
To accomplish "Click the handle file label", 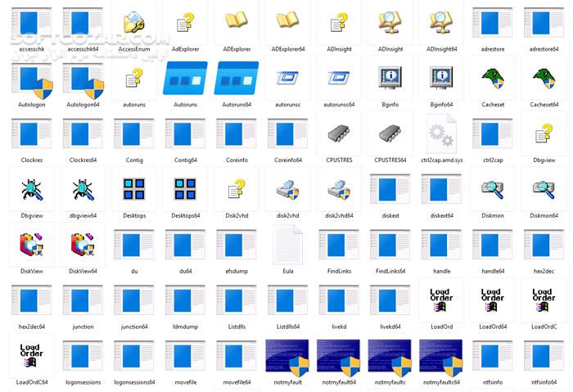I will point(441,271).
